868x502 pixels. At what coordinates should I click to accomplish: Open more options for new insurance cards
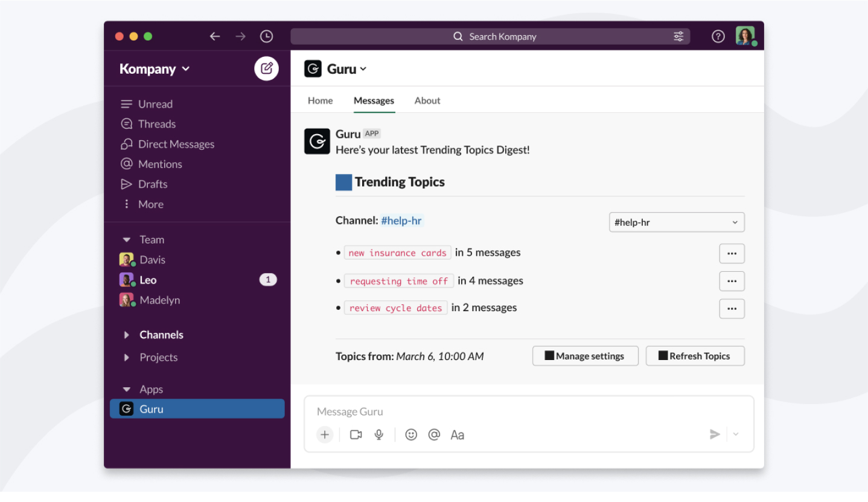coord(732,254)
